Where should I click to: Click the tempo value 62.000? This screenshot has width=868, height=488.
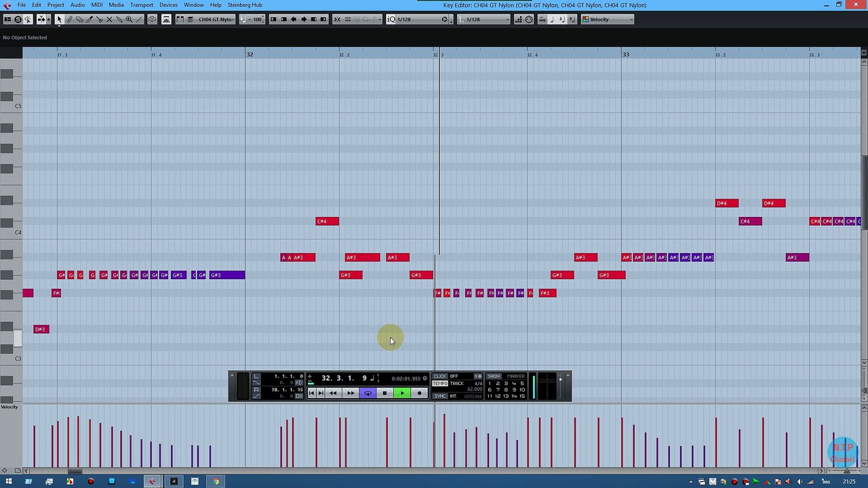475,389
